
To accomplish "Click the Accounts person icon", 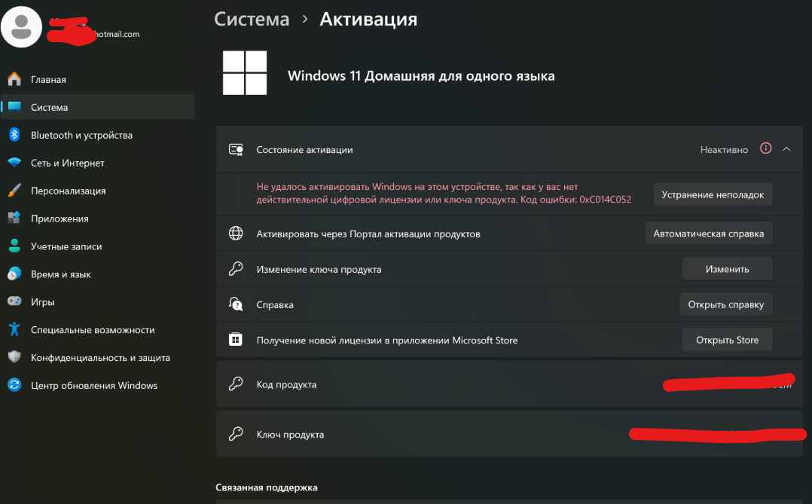I will pyautogui.click(x=14, y=246).
